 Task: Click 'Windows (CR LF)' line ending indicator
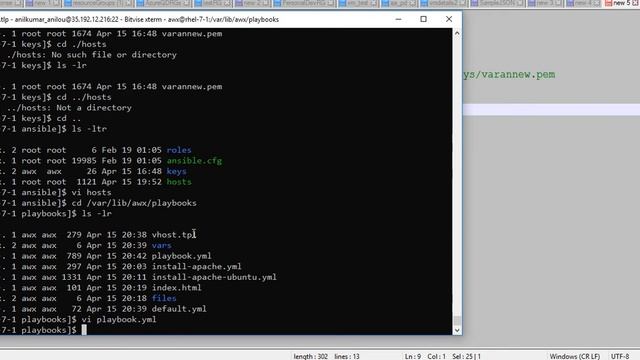coord(575,356)
